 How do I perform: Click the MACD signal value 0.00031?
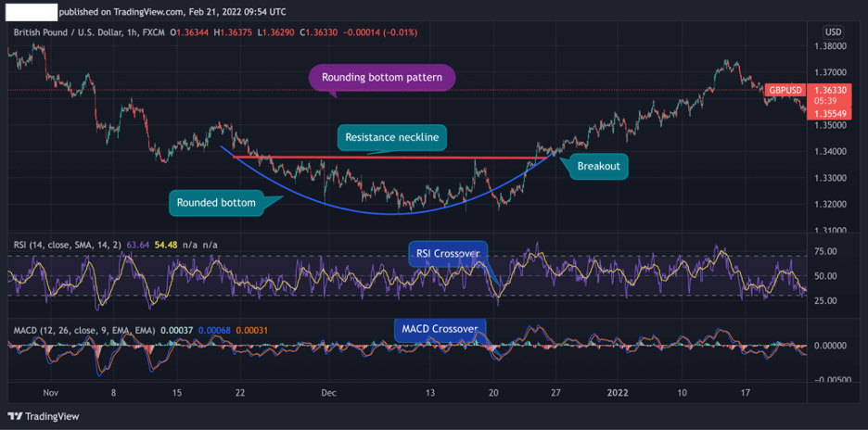click(x=253, y=331)
